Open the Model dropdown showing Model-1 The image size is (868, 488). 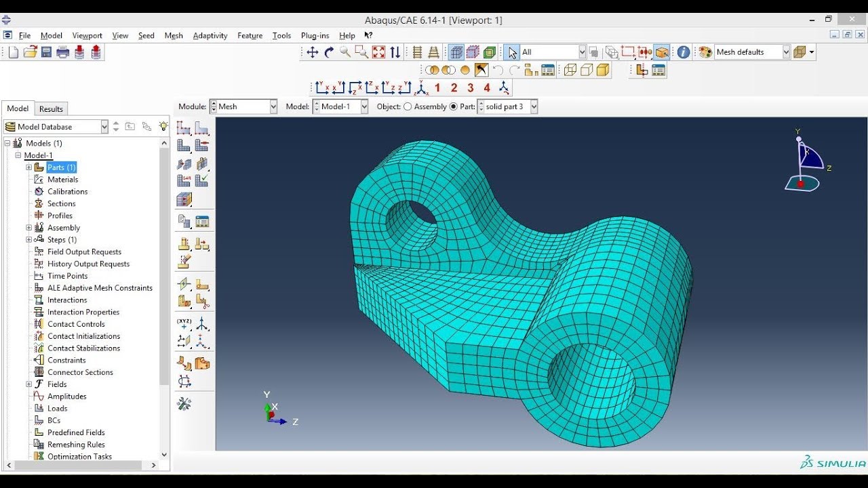(x=340, y=106)
